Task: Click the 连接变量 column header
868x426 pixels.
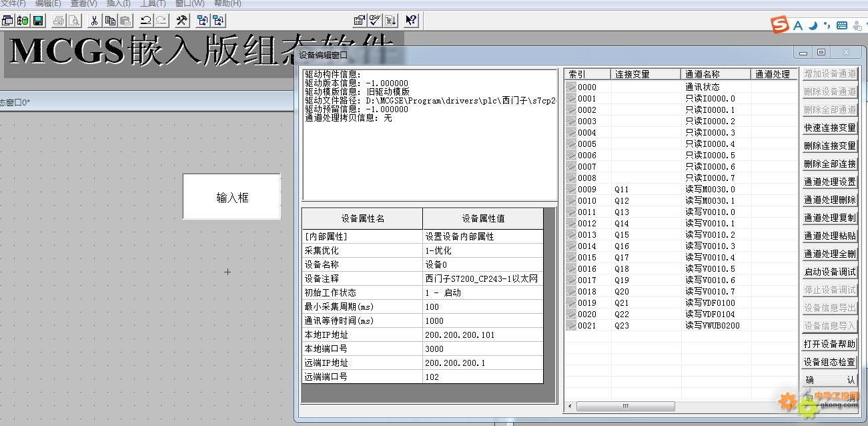Action: pos(646,74)
